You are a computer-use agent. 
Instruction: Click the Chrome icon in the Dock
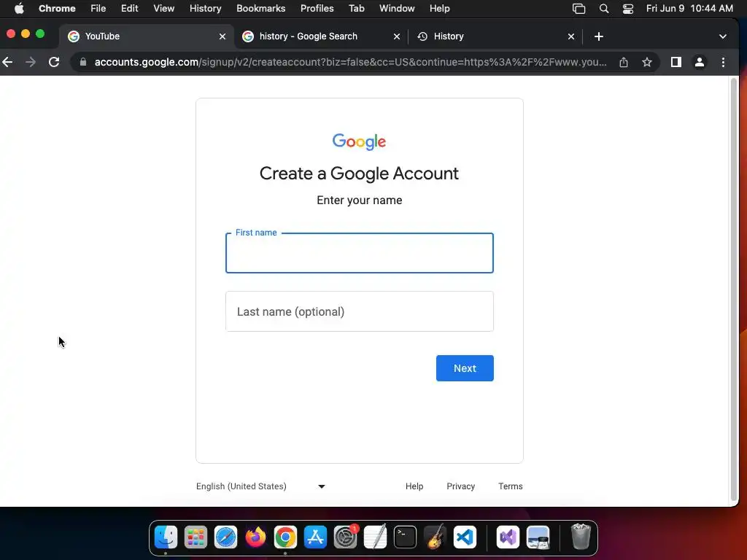pos(285,537)
